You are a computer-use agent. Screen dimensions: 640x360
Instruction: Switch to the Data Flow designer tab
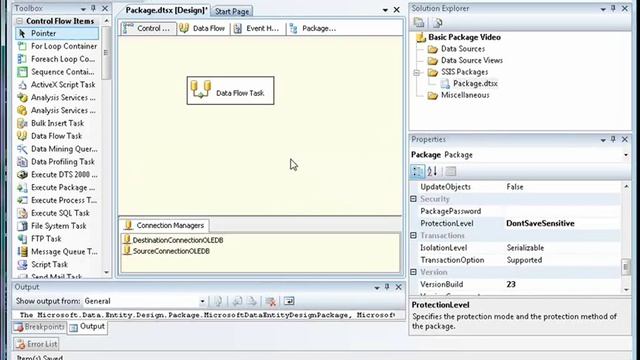(202, 28)
